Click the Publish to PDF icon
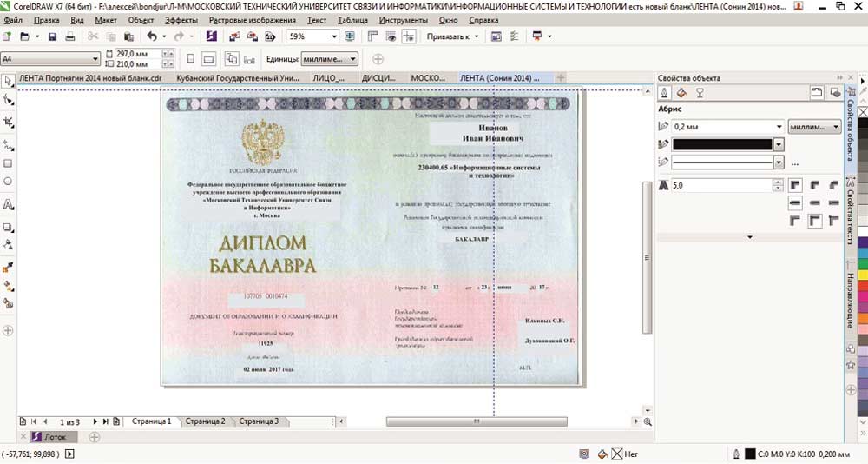Image resolution: width=868 pixels, height=464 pixels. (270, 36)
